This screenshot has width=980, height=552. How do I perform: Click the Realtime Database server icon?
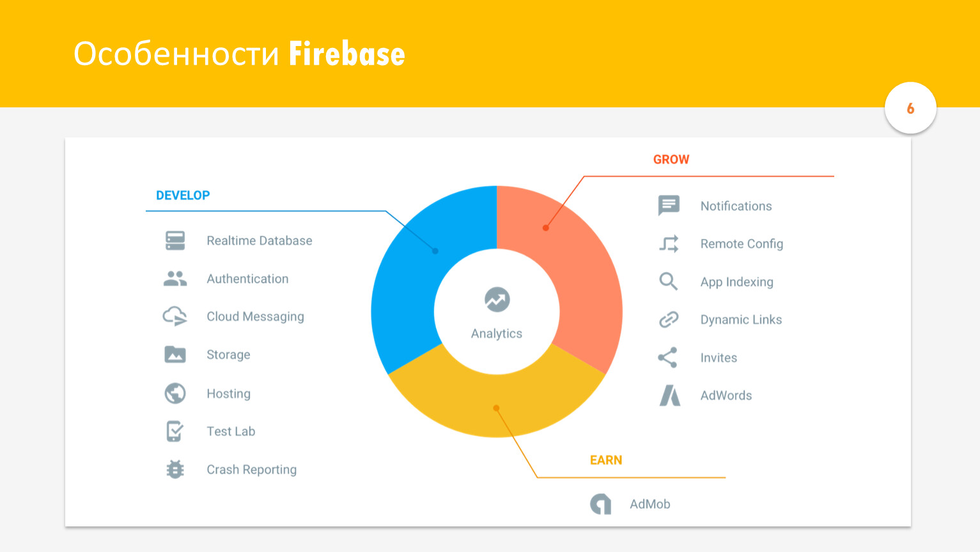(175, 241)
